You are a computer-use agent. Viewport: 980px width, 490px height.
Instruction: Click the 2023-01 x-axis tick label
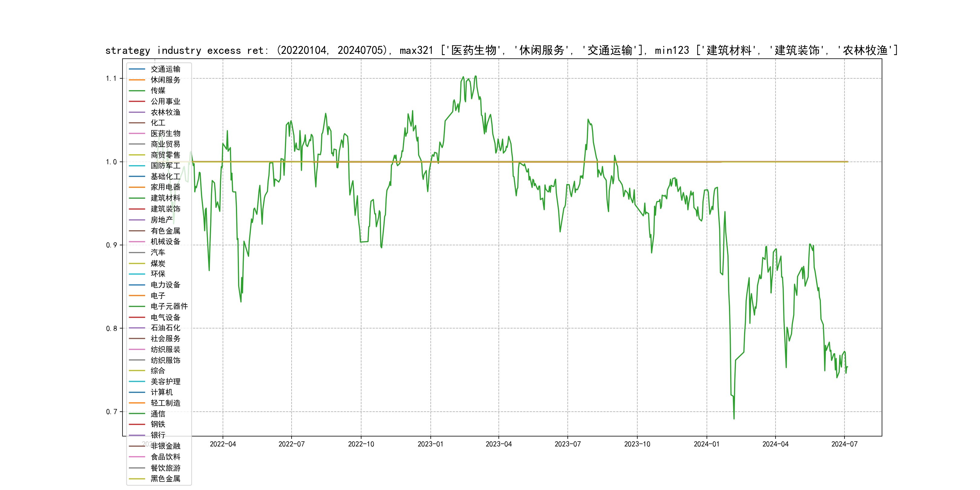pos(430,444)
